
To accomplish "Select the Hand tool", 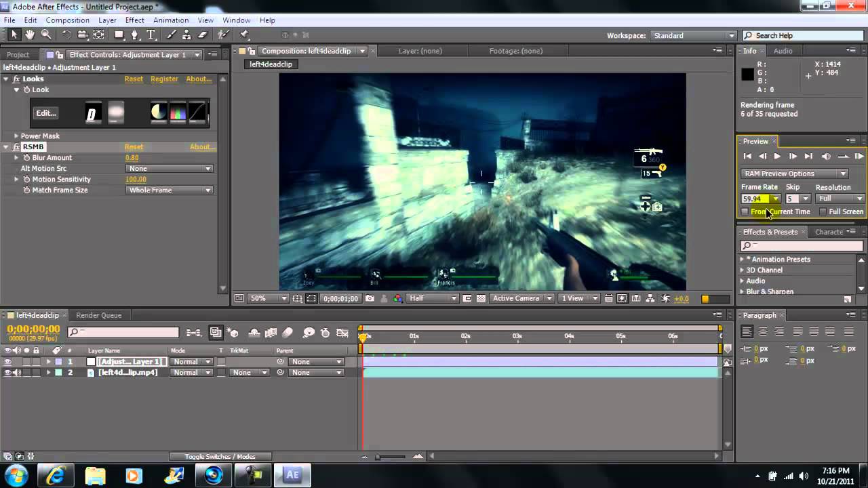I will pyautogui.click(x=30, y=35).
